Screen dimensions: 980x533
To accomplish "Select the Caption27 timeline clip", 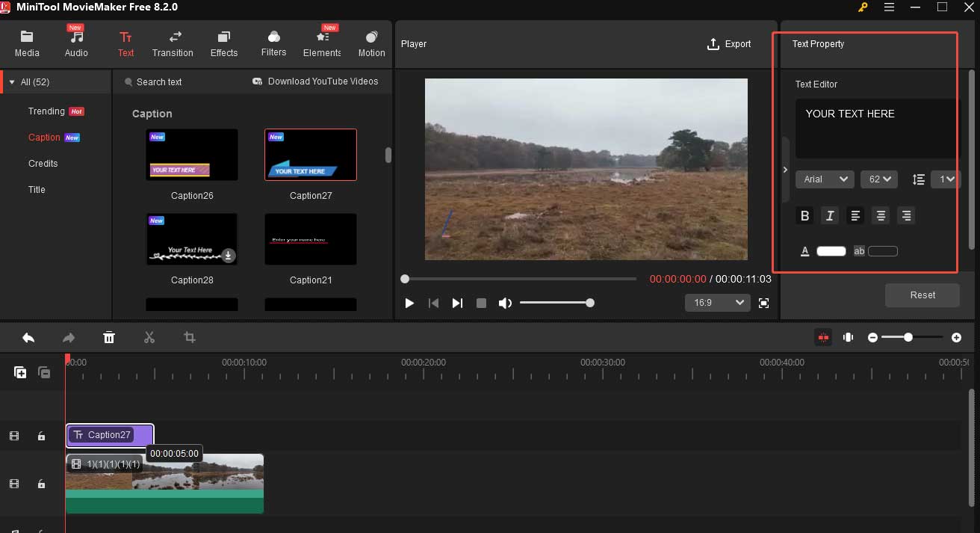I will tap(110, 436).
